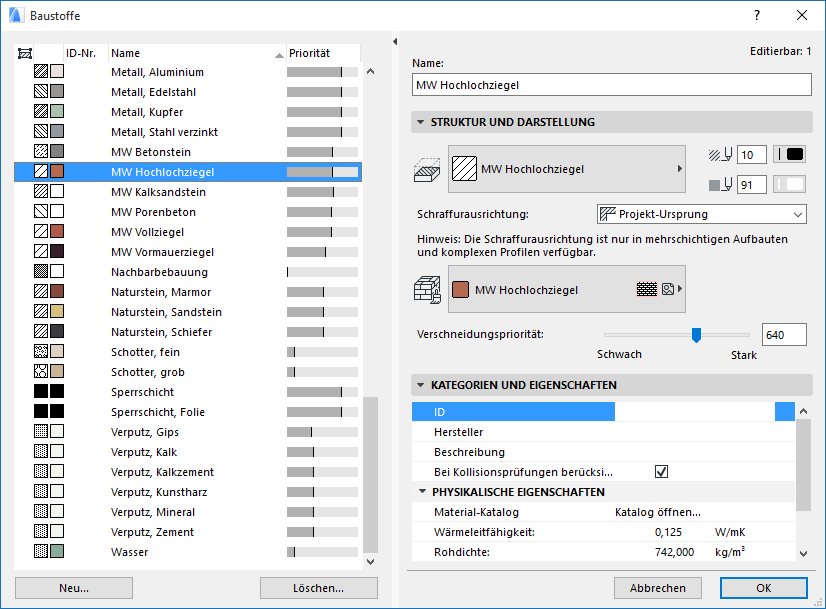Image resolution: width=826 pixels, height=609 pixels.
Task: Click the hatch pattern icon of Metall, Aluminium
Action: coord(41,71)
